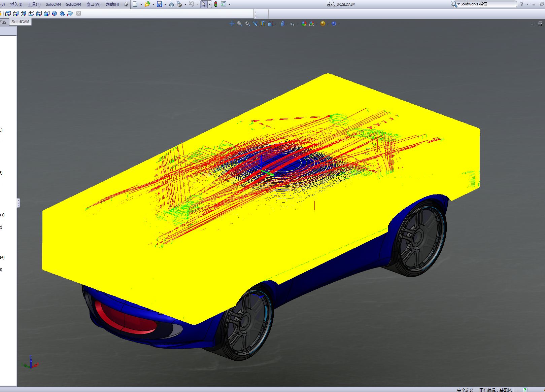Screen dimensions: 545x392
Task: Click the Rebuild traffic light icon
Action: click(x=215, y=4)
